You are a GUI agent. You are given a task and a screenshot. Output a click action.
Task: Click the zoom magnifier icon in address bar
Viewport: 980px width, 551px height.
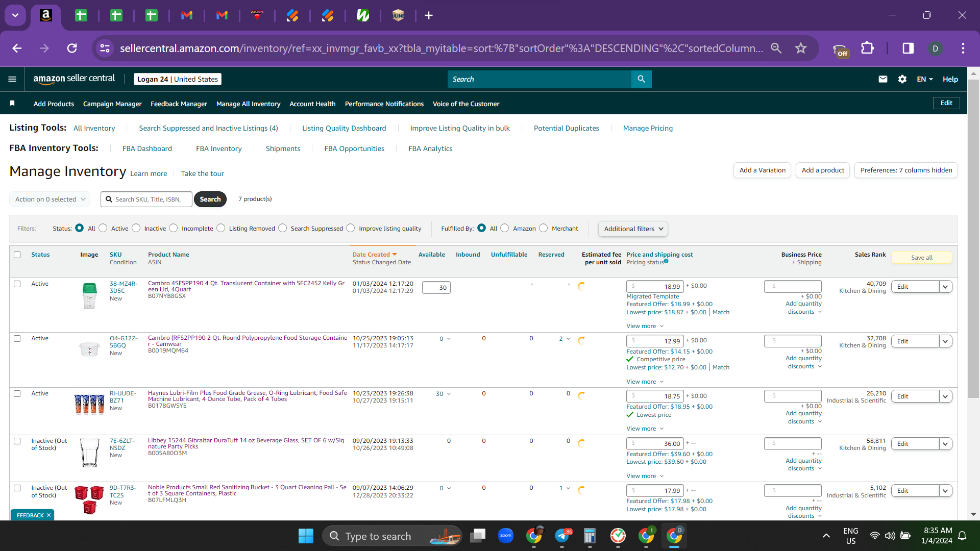pos(776,48)
